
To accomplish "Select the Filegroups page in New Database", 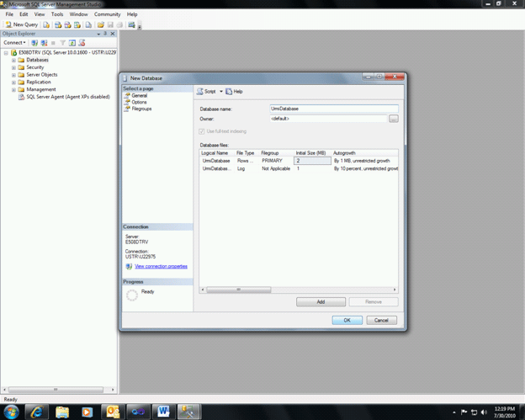I will click(141, 109).
